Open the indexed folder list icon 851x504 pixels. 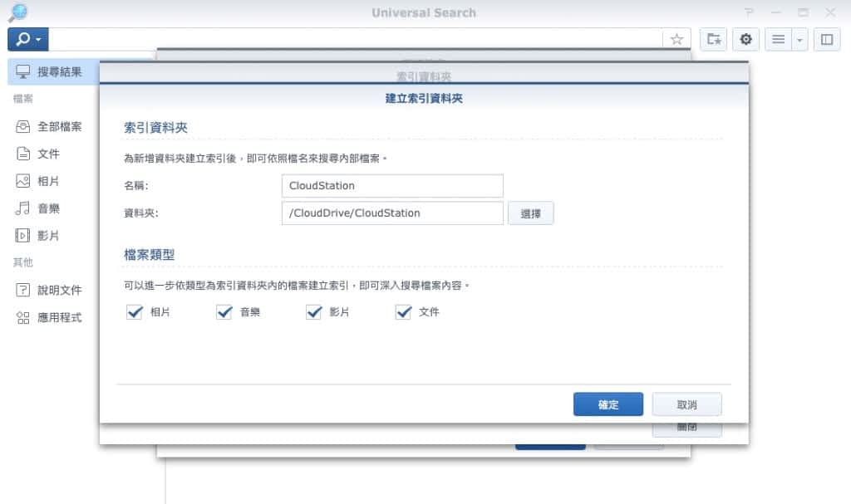[713, 39]
